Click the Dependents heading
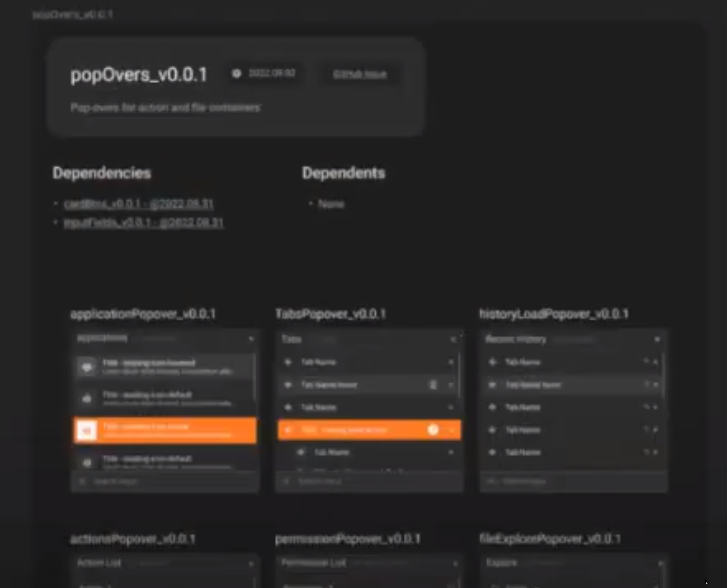727x588 pixels. pyautogui.click(x=344, y=173)
